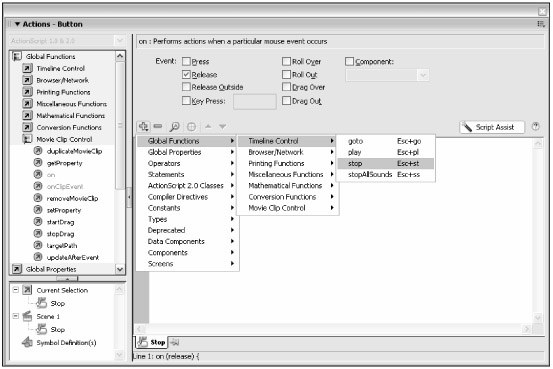Click the Delete selected action minus icon
This screenshot has width=553, height=369.
pos(158,126)
